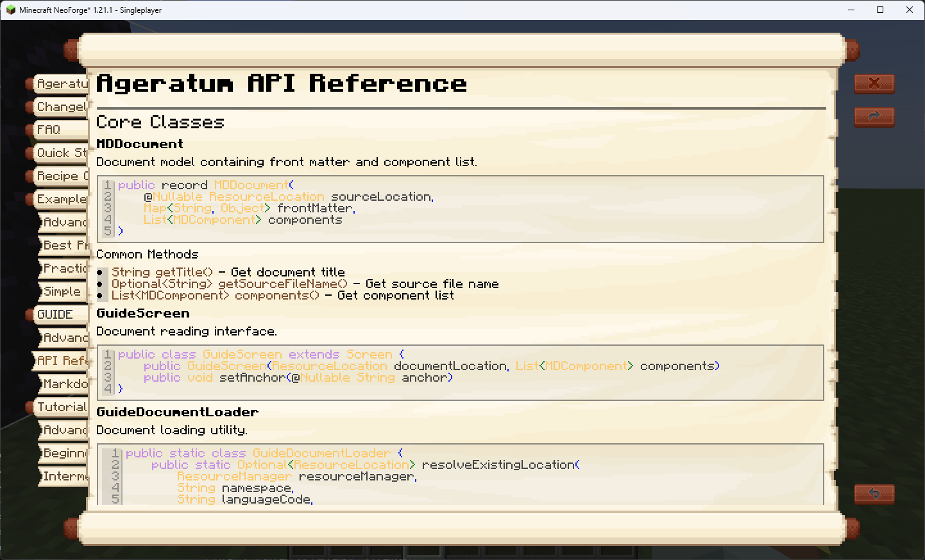The width and height of the screenshot is (925, 560).
Task: Click code line '@Nullable ResourceLocation sourceLocation,'
Action: pos(289,196)
